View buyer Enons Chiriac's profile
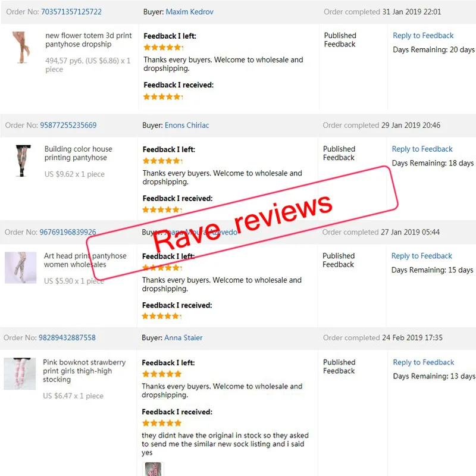476x476 pixels. coord(187,125)
